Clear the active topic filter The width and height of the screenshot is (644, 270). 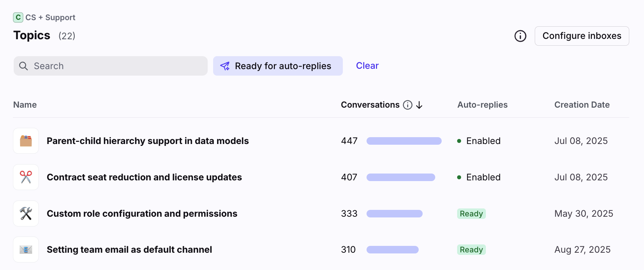point(367,66)
